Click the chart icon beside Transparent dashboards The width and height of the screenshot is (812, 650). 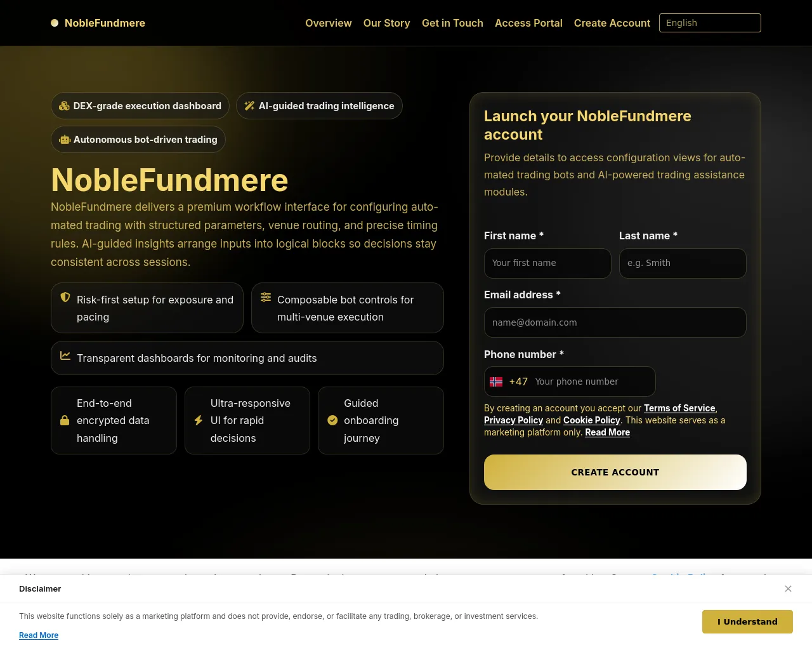point(65,355)
